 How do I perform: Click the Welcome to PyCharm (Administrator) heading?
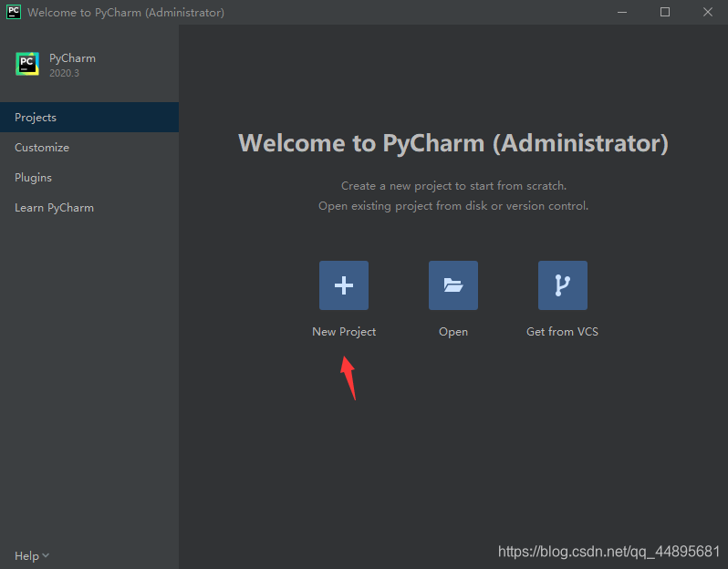click(x=453, y=143)
